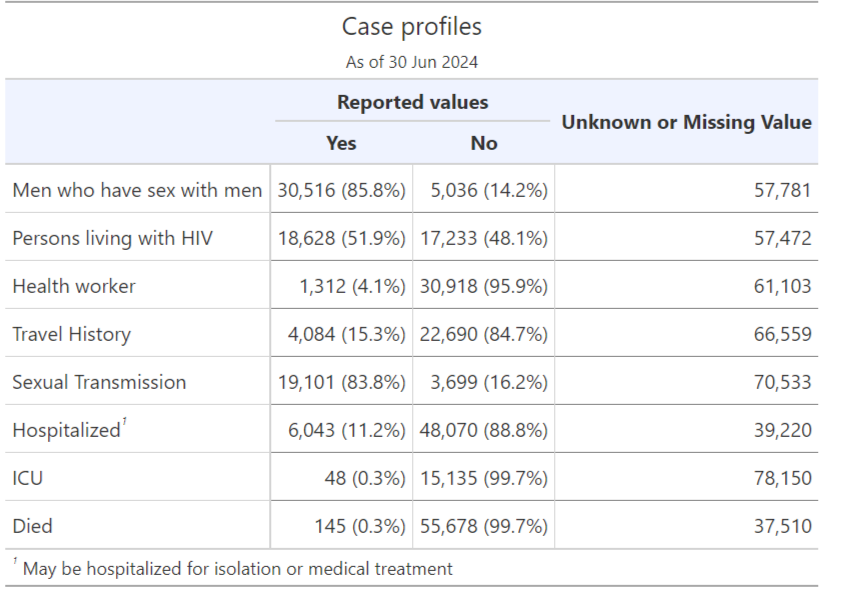Screen dimensions: 846x590
Task: Select the "Travel History" row label
Action: [x=71, y=334]
